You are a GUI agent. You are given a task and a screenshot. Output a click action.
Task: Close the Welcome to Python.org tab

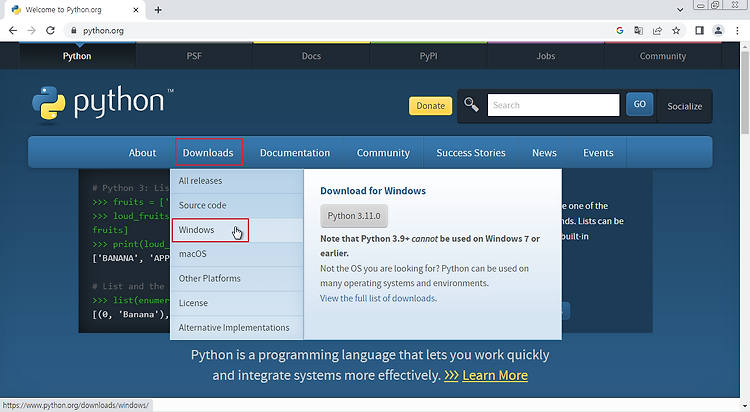(136, 10)
